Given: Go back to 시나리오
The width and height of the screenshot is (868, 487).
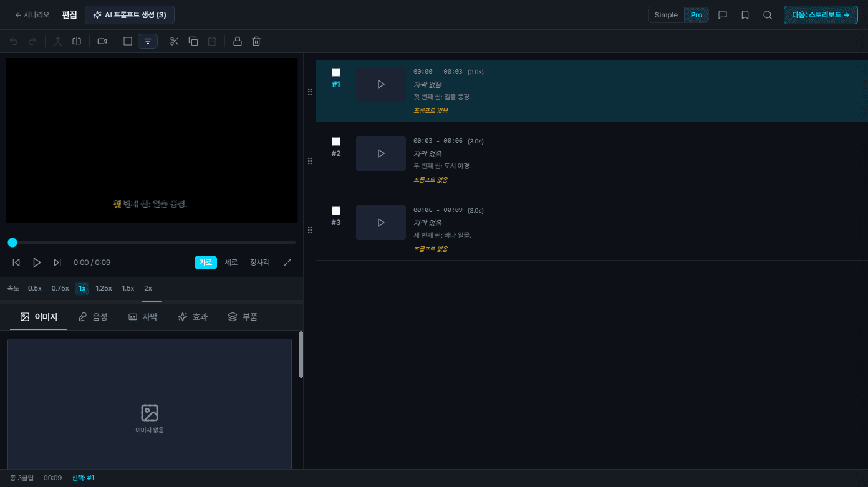Looking at the screenshot, I should click(x=32, y=15).
